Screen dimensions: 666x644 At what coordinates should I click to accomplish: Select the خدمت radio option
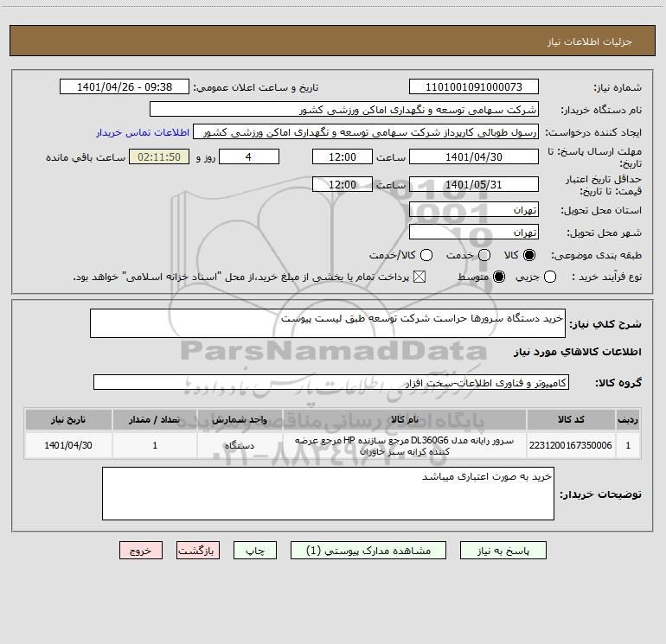click(484, 255)
